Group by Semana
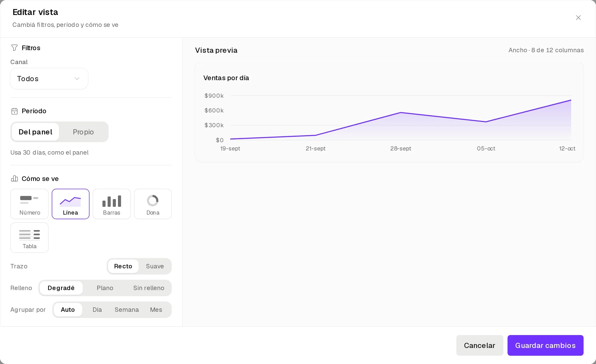The height and width of the screenshot is (364, 596). [127, 310]
